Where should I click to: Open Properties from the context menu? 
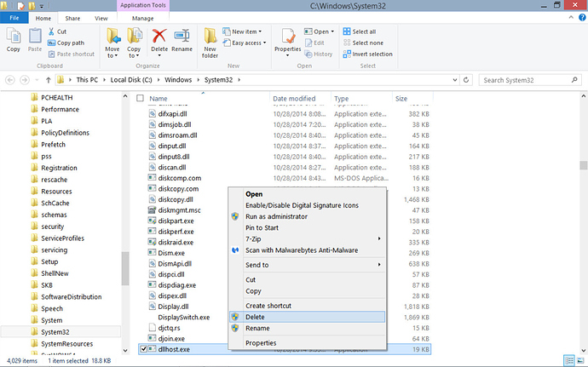coord(307,342)
